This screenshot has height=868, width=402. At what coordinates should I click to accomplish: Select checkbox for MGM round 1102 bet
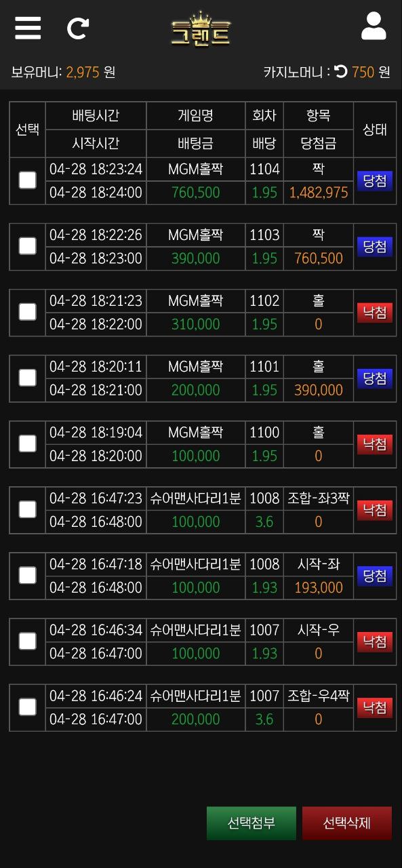point(27,311)
